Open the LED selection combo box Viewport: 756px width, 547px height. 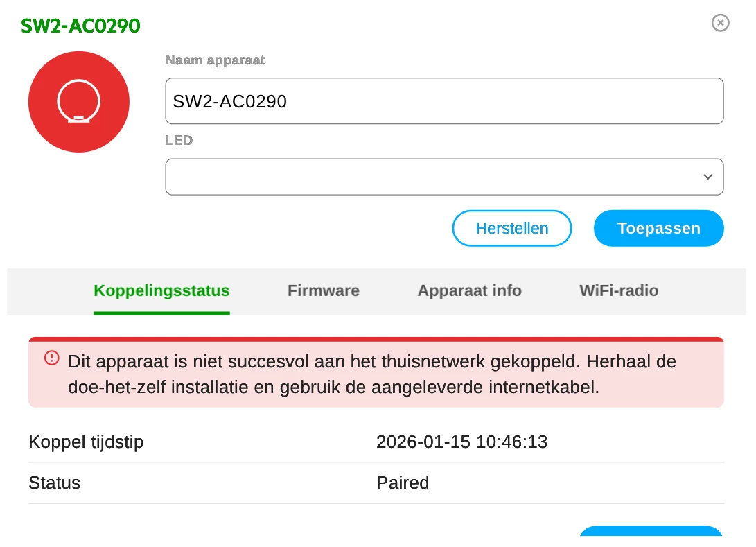tap(443, 177)
